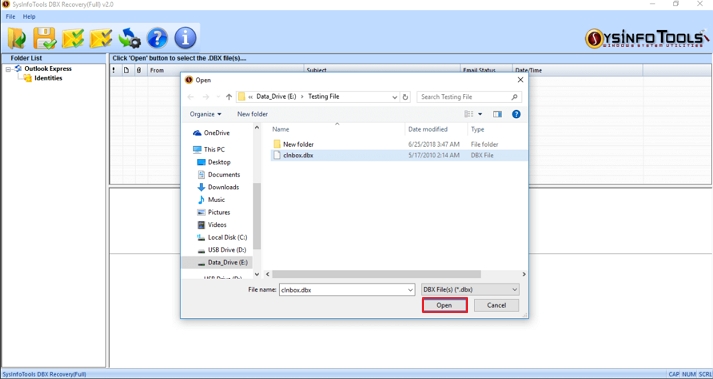Open the Help menu
The height and width of the screenshot is (379, 713).
coord(29,16)
